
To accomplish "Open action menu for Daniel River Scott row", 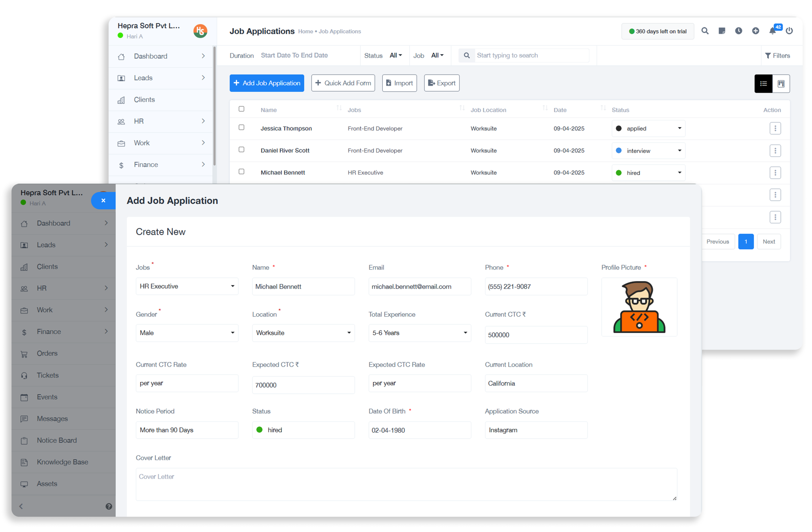I will coord(775,151).
